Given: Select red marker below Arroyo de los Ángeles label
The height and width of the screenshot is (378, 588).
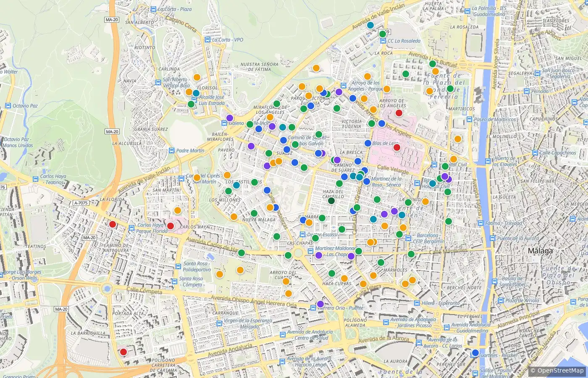Looking at the screenshot, I should (399, 113).
